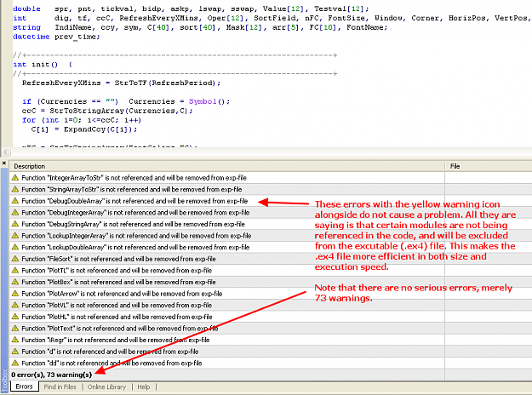
Task: Click warning icon beside DebugIntegerArray
Action: pyautogui.click(x=15, y=212)
